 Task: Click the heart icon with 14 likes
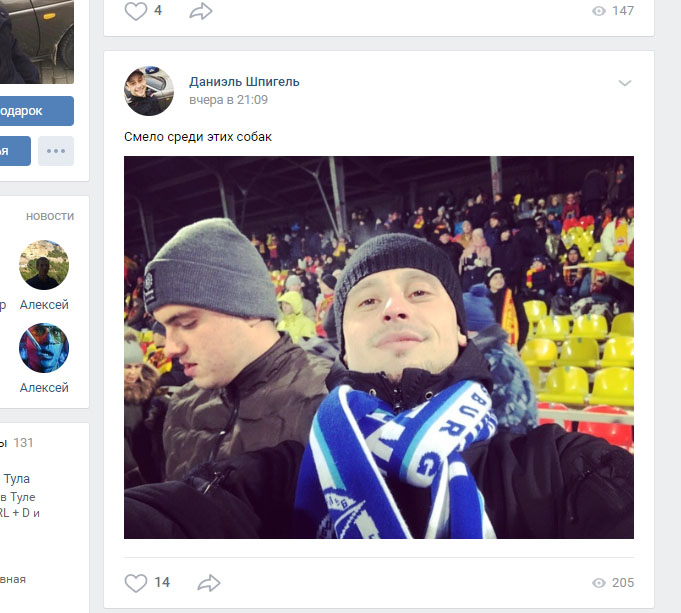pos(135,582)
